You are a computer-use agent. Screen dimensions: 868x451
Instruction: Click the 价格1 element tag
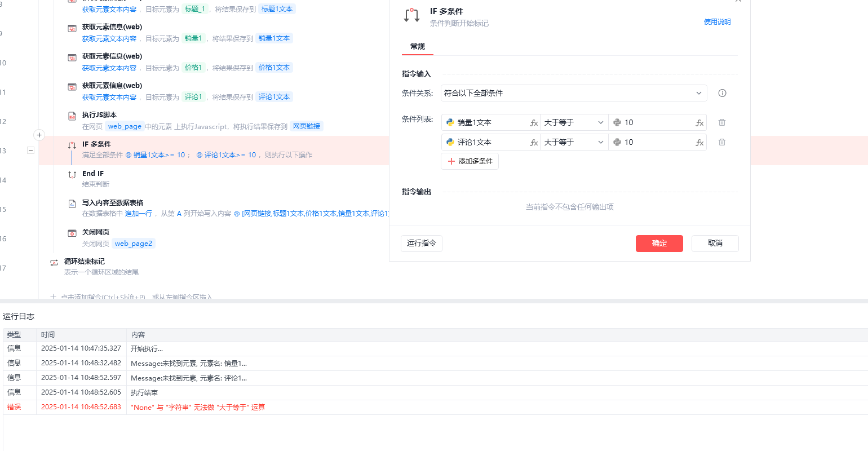193,68
